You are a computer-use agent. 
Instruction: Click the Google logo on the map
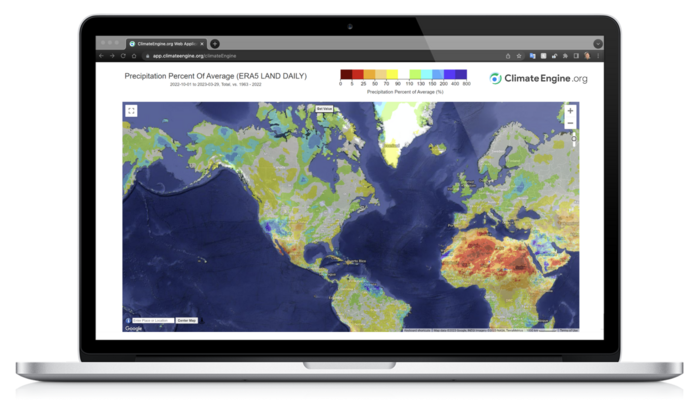pos(132,328)
